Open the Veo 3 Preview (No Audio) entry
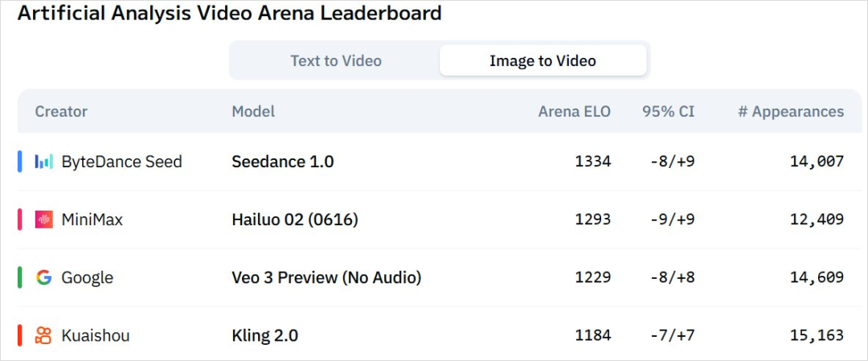 click(326, 277)
